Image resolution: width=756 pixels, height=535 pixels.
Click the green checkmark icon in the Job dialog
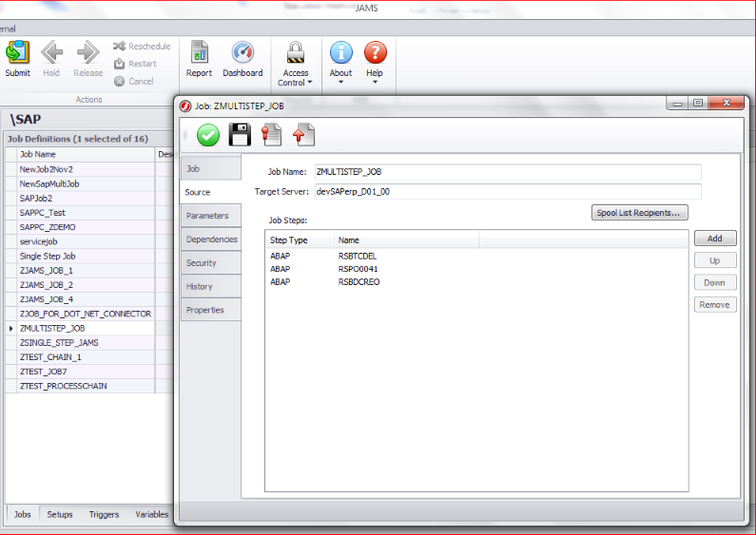click(x=208, y=135)
